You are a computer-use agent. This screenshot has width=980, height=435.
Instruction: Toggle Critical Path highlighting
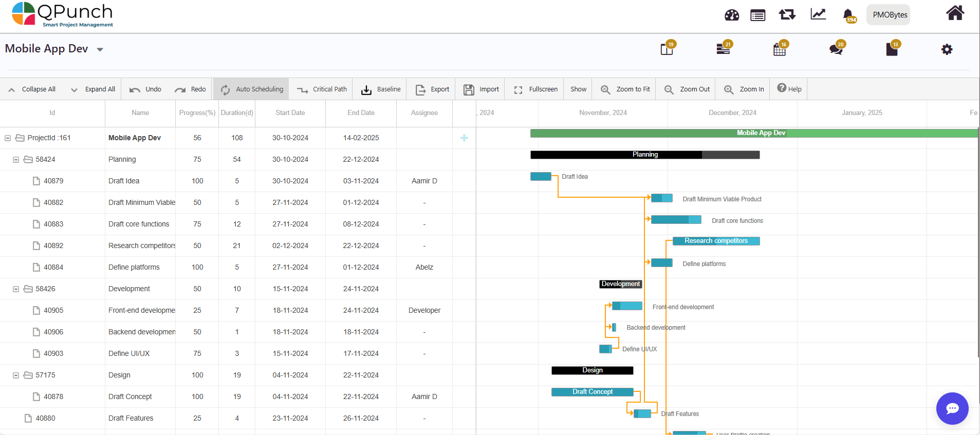click(x=322, y=89)
